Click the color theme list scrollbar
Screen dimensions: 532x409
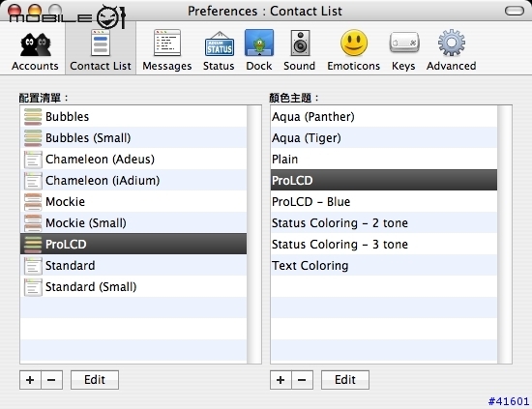505,234
